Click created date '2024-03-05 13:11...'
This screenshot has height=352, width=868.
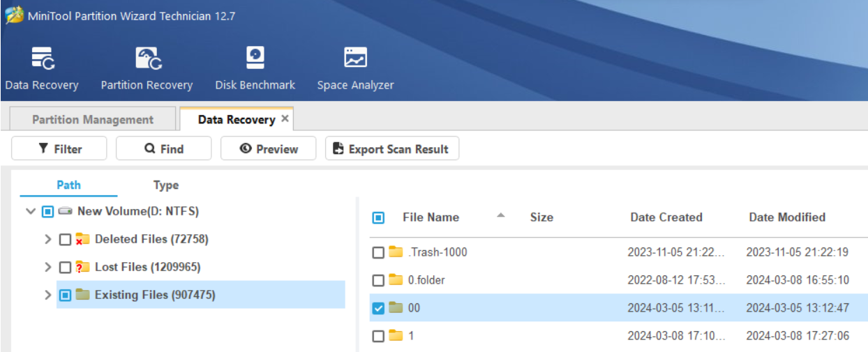(x=676, y=308)
